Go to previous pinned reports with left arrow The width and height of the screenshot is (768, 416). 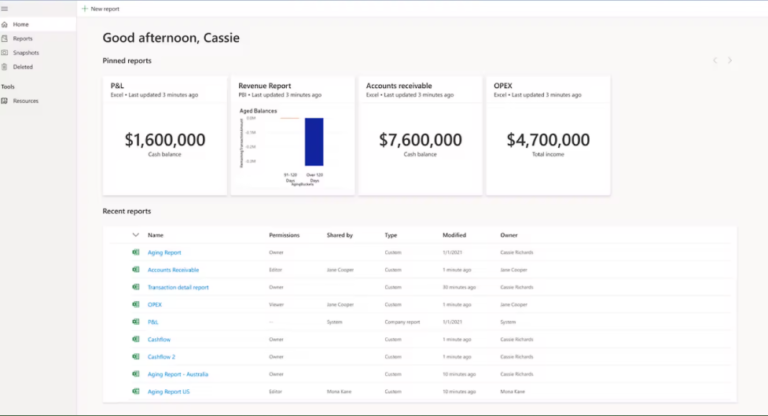(714, 61)
